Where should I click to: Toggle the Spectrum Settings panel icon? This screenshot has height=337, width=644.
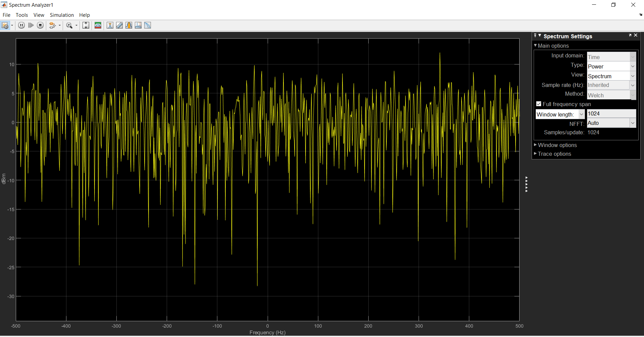98,26
